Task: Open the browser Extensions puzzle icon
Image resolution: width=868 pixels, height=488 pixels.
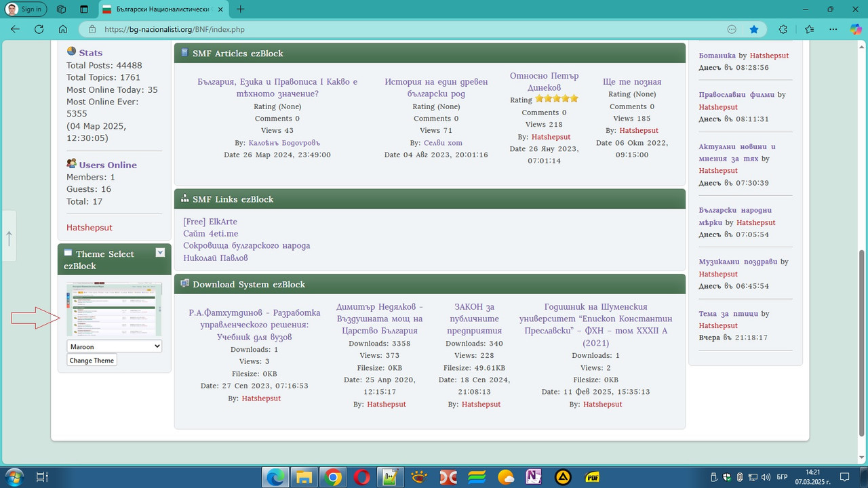Action: pos(783,29)
